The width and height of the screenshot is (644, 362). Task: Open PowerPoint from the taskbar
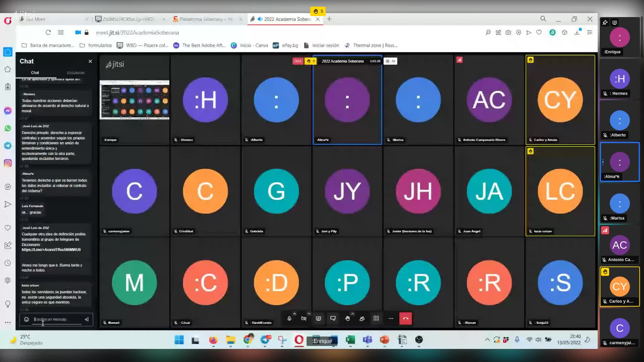tap(384, 340)
